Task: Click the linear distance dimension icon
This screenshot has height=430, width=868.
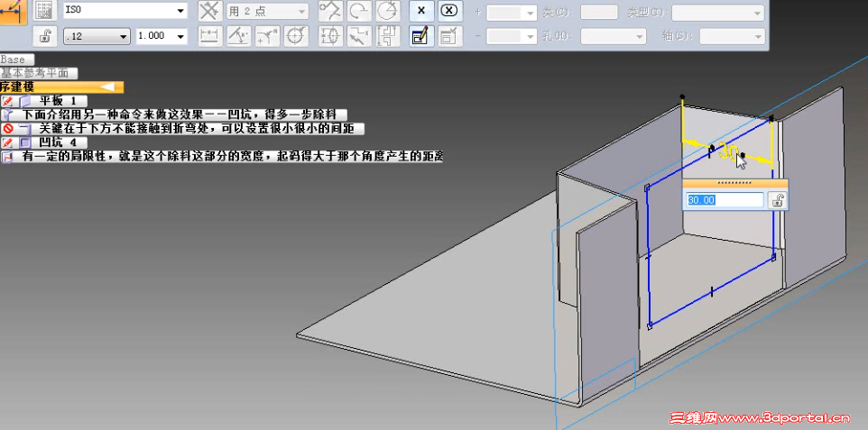Action: click(210, 37)
